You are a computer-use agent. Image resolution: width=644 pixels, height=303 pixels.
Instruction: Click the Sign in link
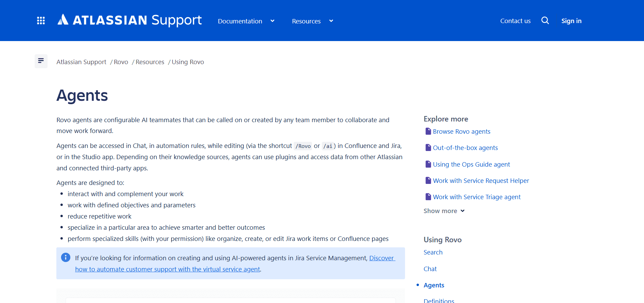571,21
